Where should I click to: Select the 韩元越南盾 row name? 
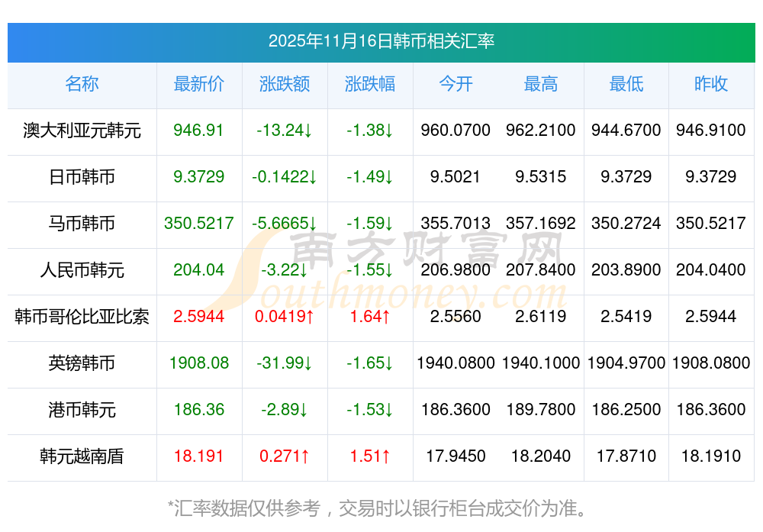tap(82, 456)
